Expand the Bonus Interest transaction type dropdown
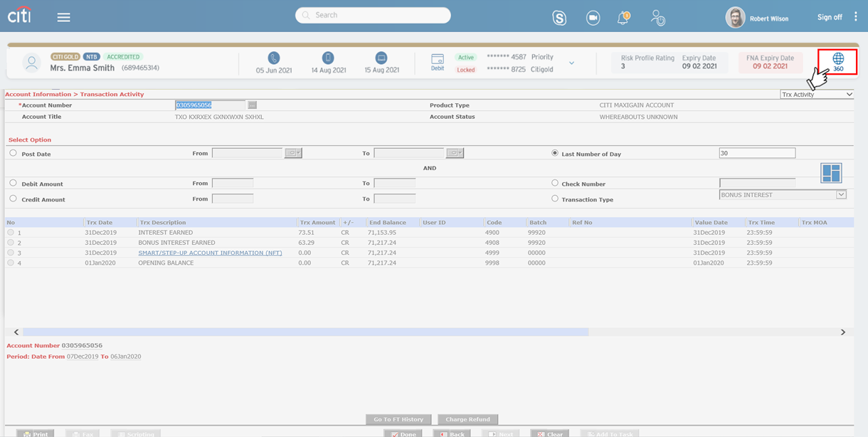The image size is (868, 437). (841, 195)
